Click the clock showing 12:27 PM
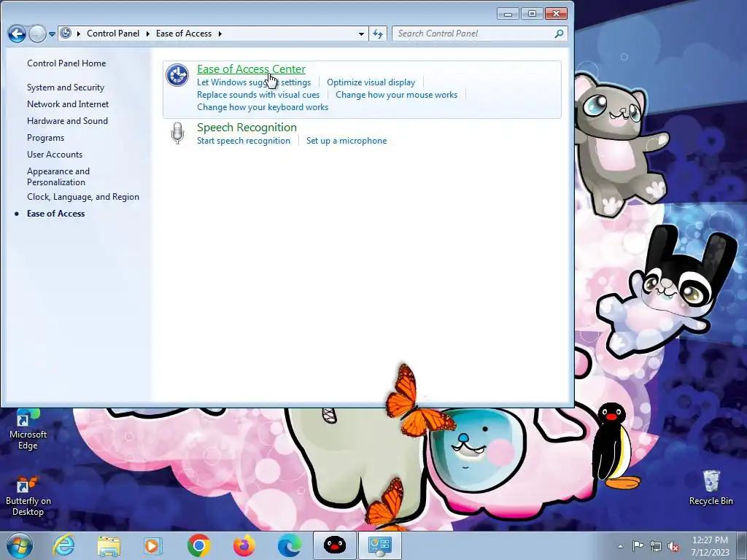Image resolution: width=747 pixels, height=560 pixels. (710, 546)
